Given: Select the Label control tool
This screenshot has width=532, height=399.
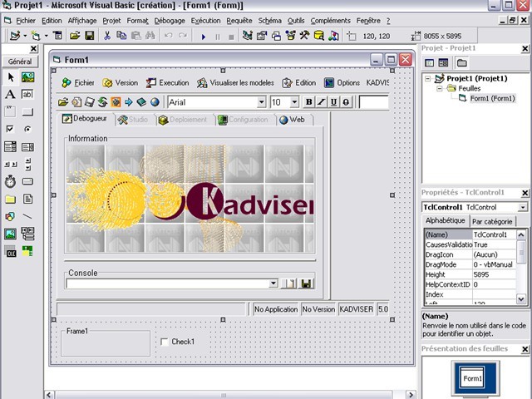Looking at the screenshot, I should pos(11,94).
